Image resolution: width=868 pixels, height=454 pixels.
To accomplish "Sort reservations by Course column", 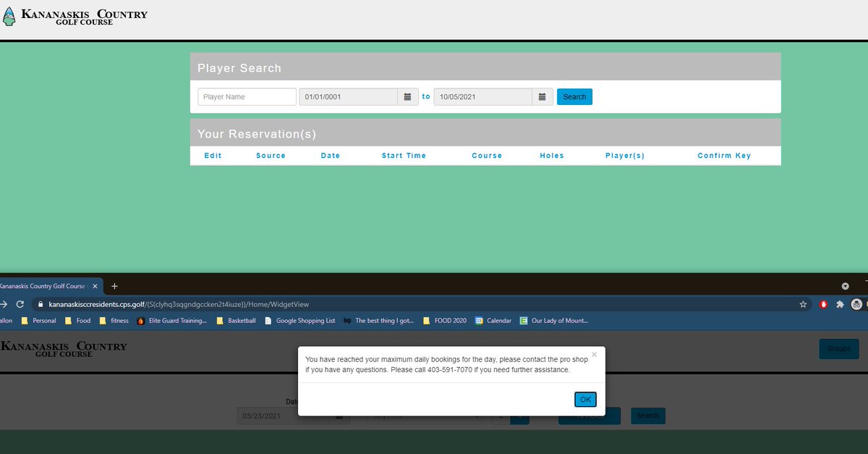I will point(487,156).
